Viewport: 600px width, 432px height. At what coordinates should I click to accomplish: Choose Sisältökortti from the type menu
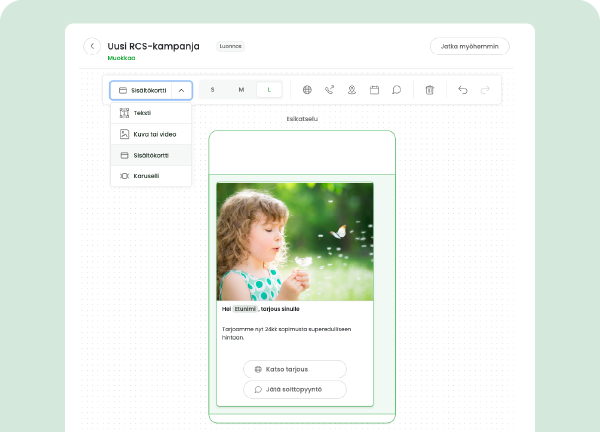tap(151, 155)
